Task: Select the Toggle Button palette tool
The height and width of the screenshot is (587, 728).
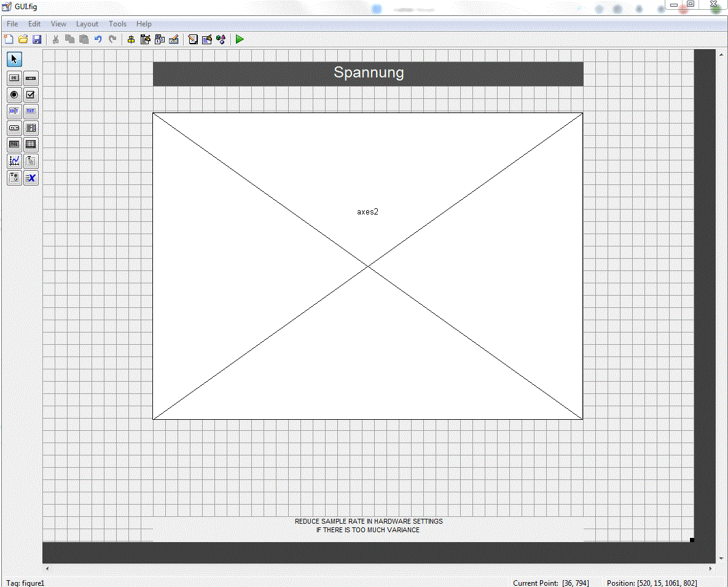Action: [14, 144]
